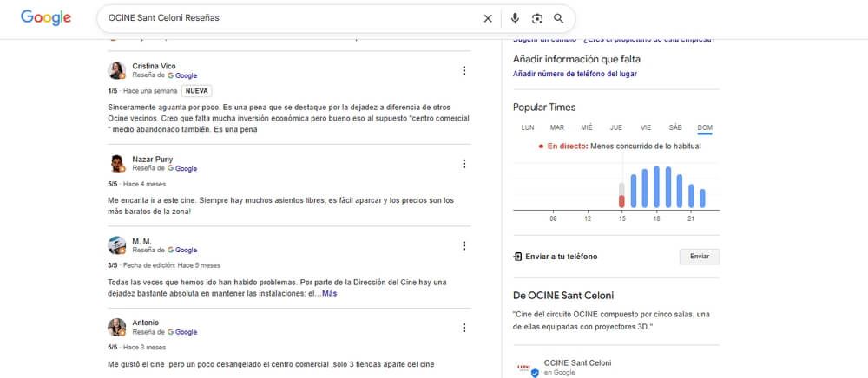The height and width of the screenshot is (378, 868).
Task: Click the Google link in M. M.'s review
Action: tap(182, 251)
